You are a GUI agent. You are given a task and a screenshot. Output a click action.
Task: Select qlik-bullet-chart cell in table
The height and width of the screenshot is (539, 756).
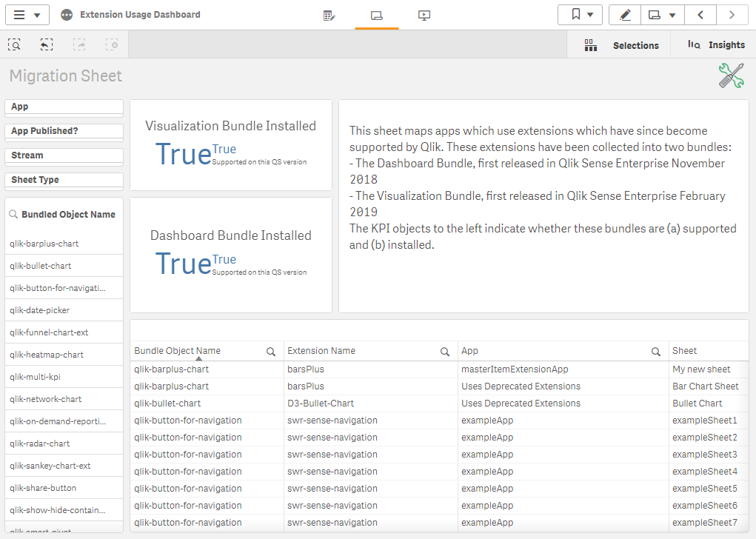pyautogui.click(x=207, y=403)
